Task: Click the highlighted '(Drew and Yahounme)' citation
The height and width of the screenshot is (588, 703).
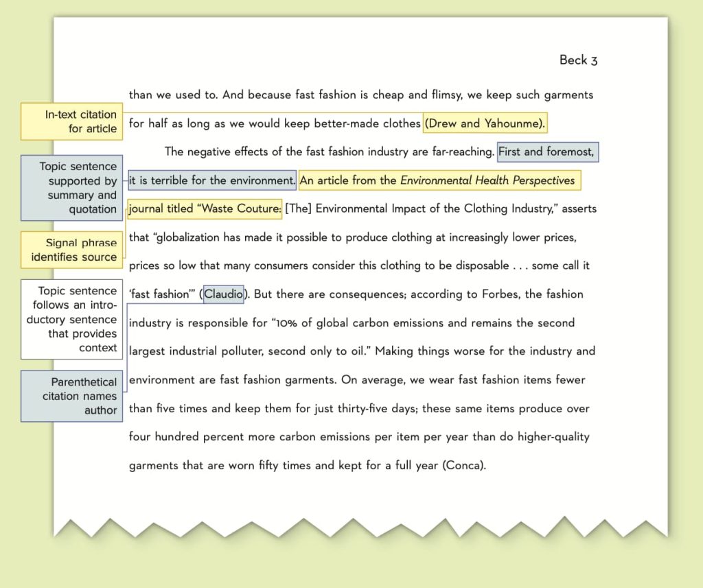Action: 485,123
